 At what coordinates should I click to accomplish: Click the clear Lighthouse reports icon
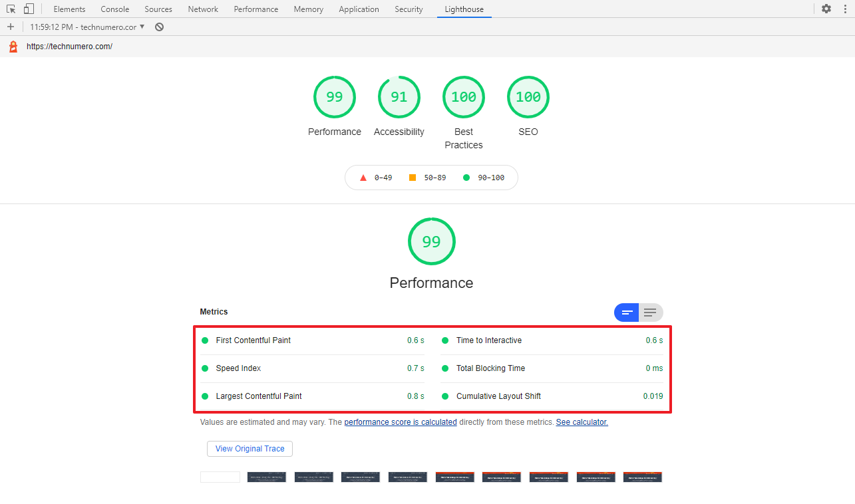coord(158,27)
